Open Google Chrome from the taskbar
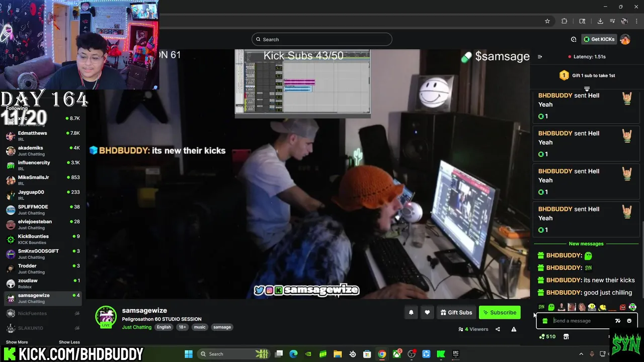The width and height of the screenshot is (644, 362). click(382, 354)
